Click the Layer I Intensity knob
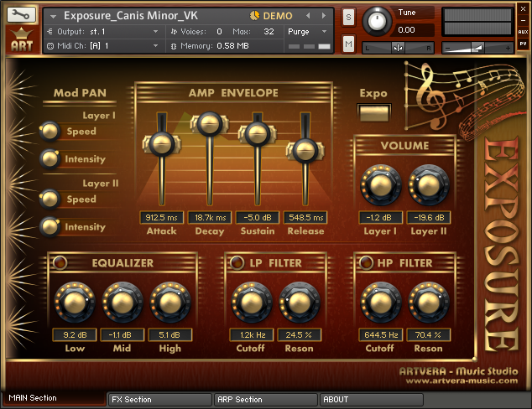The image size is (532, 409). point(50,158)
